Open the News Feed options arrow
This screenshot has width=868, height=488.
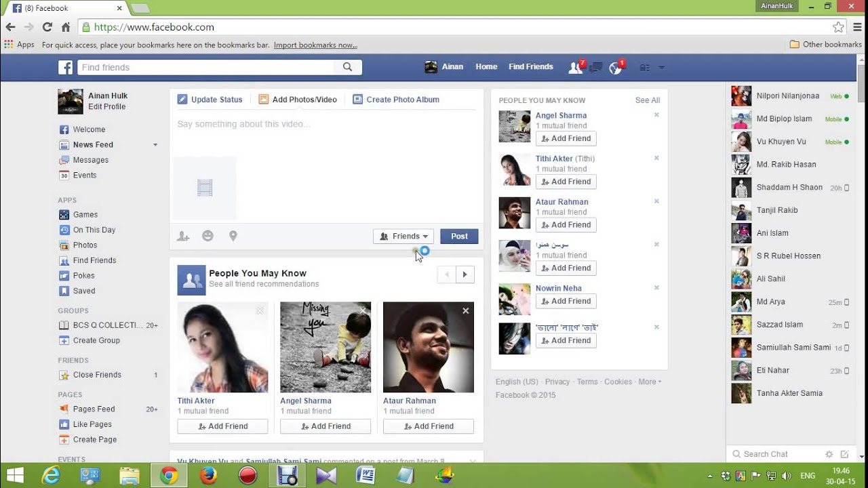point(155,145)
